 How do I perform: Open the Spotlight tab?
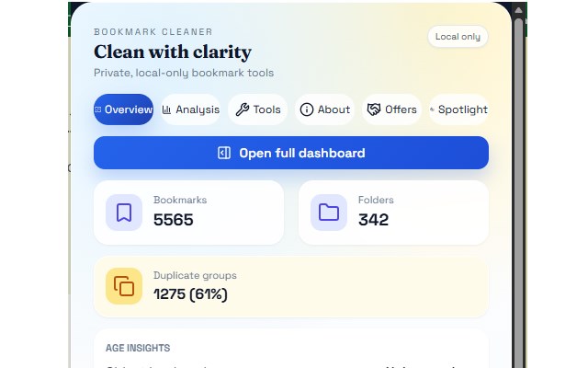point(458,109)
